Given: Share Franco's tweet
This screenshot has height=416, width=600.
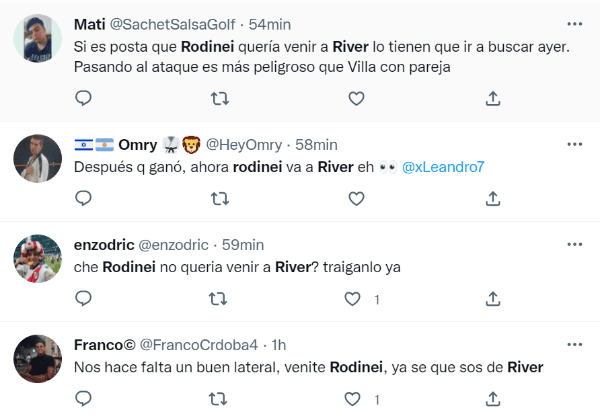Looking at the screenshot, I should tap(492, 399).
